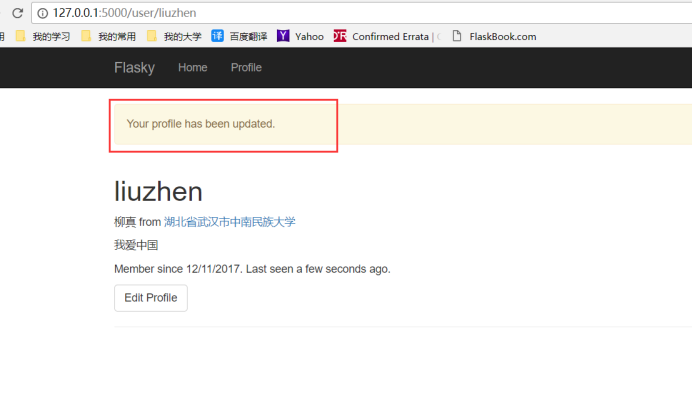Open the 我的常用 bookmark folder
The width and height of the screenshot is (692, 396).
pos(109,36)
